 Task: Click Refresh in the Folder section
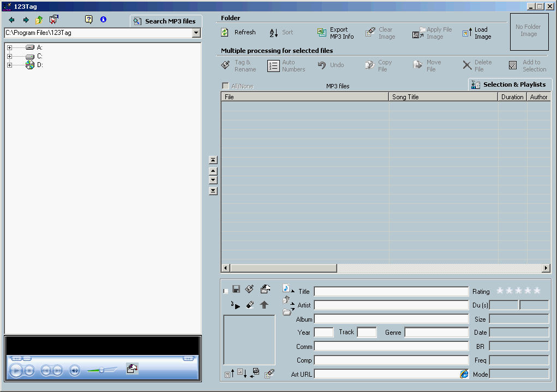tap(238, 32)
